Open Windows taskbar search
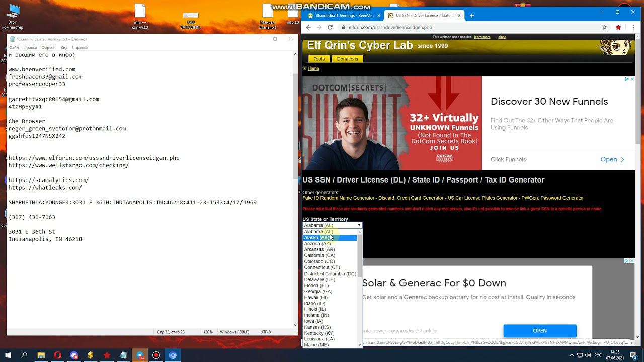 pos(24,355)
